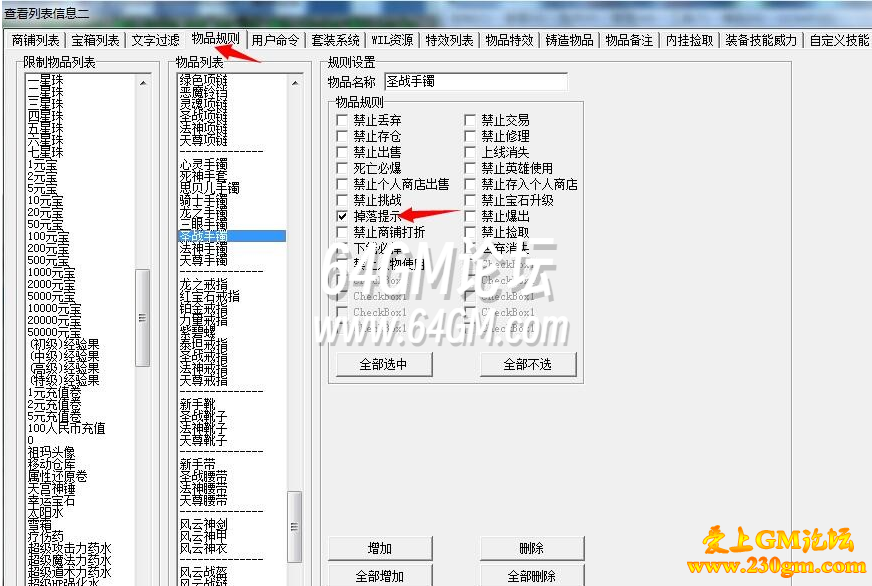Screen dimensions: 872x586
Task: Toggle the 禁止出售 checkbox
Action: click(342, 152)
